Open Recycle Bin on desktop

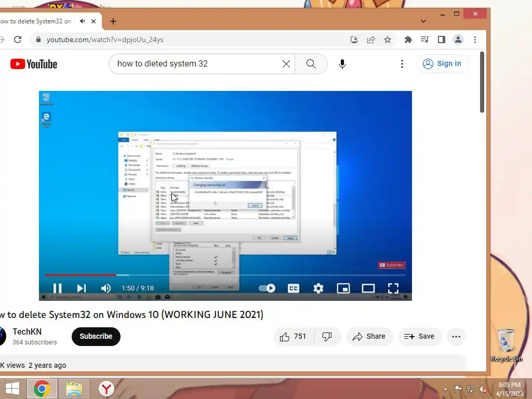coord(506,345)
